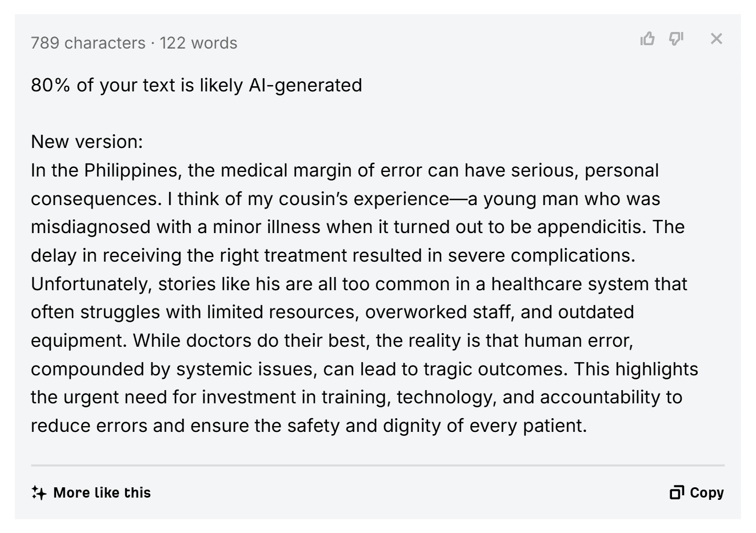Click the "789 characters" count text

point(88,43)
